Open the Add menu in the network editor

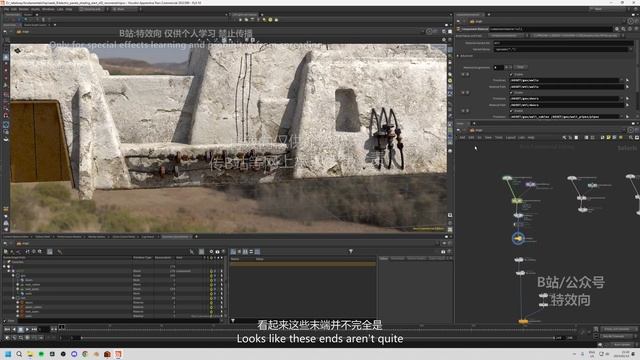pos(462,138)
